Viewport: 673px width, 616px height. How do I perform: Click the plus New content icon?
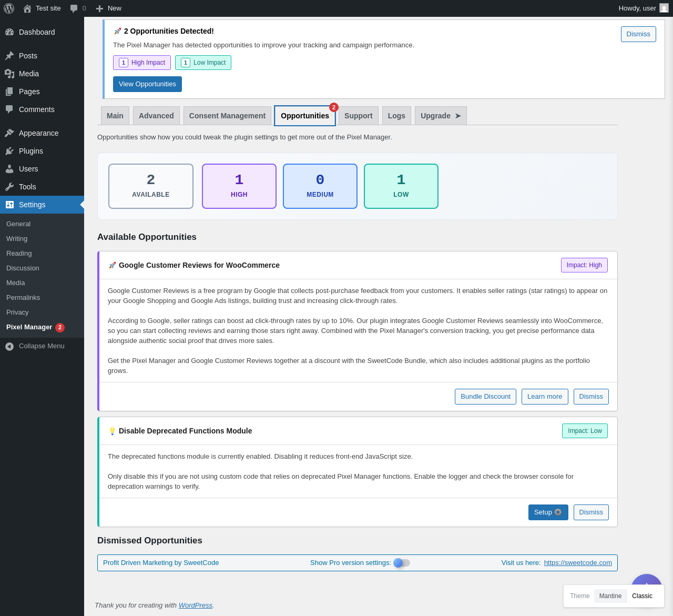point(99,8)
